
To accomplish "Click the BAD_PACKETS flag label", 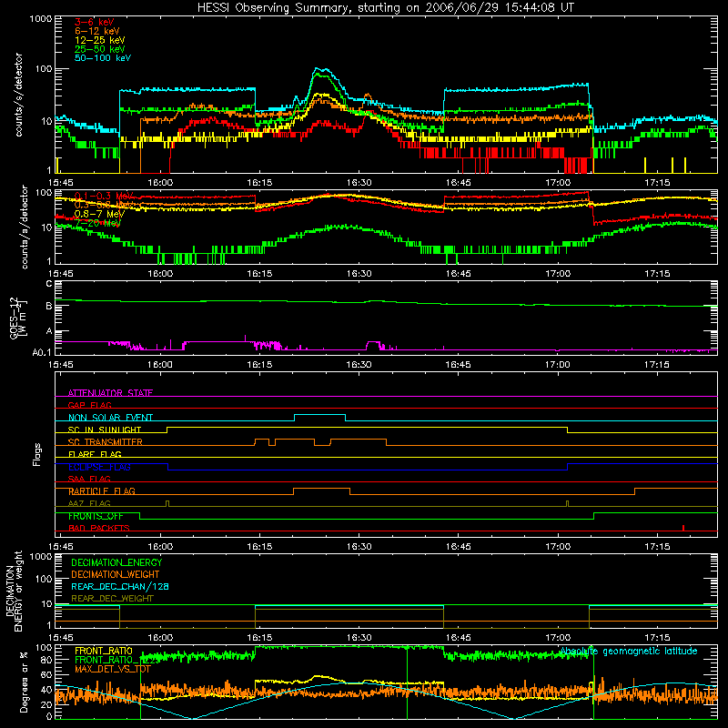I will (99, 528).
